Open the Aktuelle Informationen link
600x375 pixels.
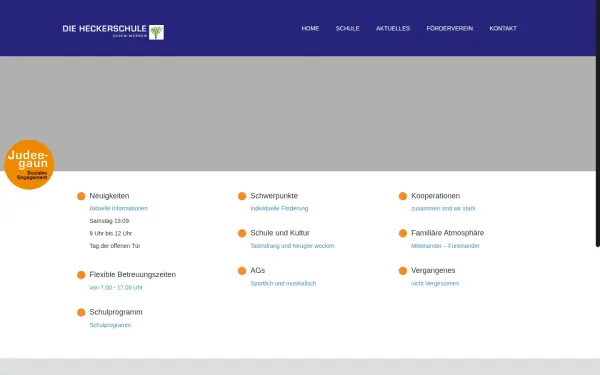click(119, 209)
